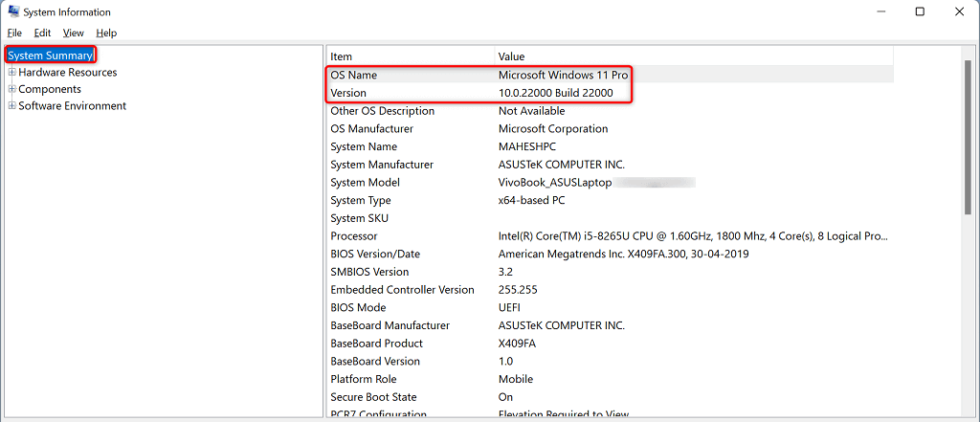The height and width of the screenshot is (422, 980).
Task: Select the Embedded Controller Version row
Action: tap(402, 289)
